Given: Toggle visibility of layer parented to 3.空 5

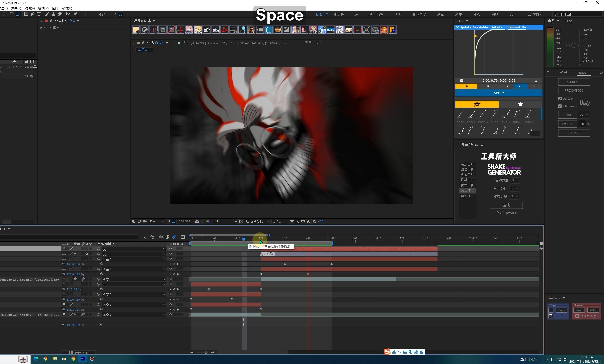Looking at the screenshot, I should coord(170,269).
